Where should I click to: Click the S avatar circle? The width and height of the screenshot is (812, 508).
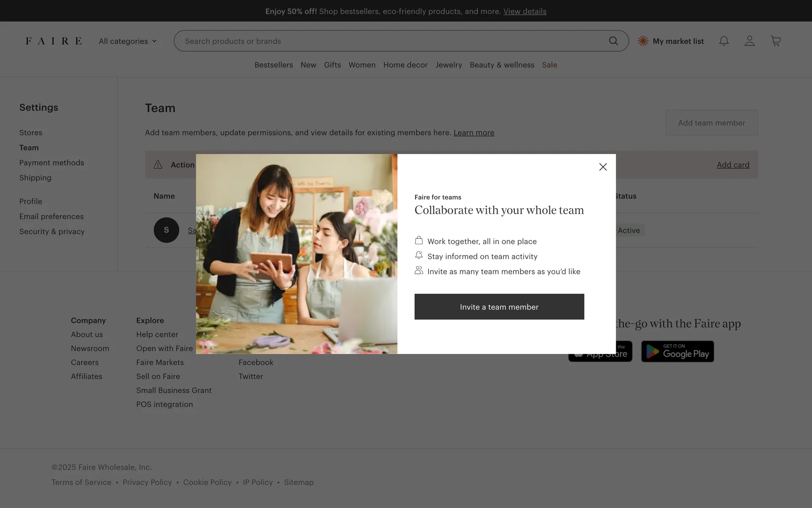coord(166,230)
